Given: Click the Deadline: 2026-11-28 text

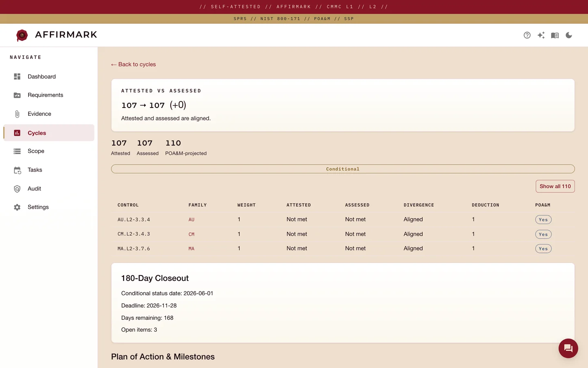Looking at the screenshot, I should point(149,306).
